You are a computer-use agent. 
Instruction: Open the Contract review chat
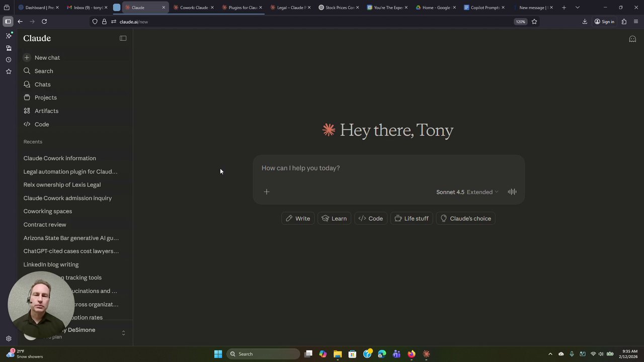(45, 225)
